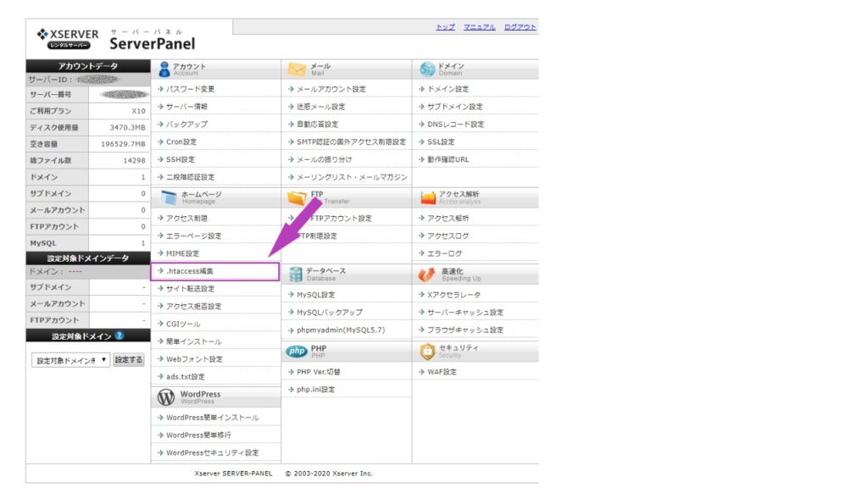This screenshot has width=868, height=488.
Task: Open WordPress簡単インストール
Action: pyautogui.click(x=212, y=418)
